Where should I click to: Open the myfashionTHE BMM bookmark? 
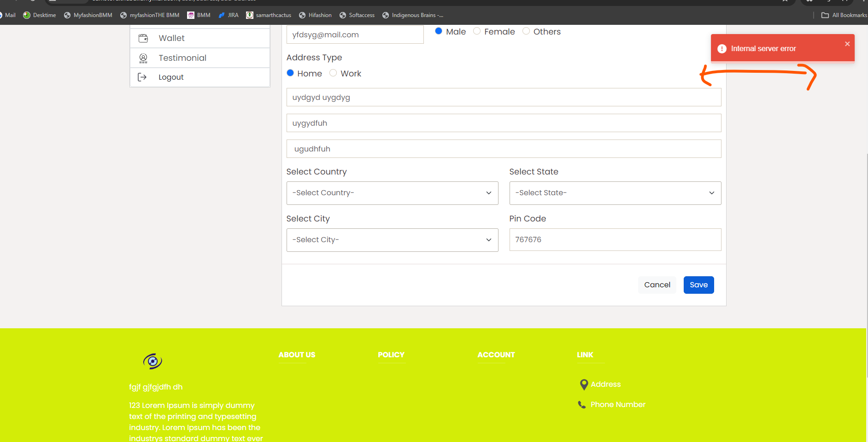(150, 15)
